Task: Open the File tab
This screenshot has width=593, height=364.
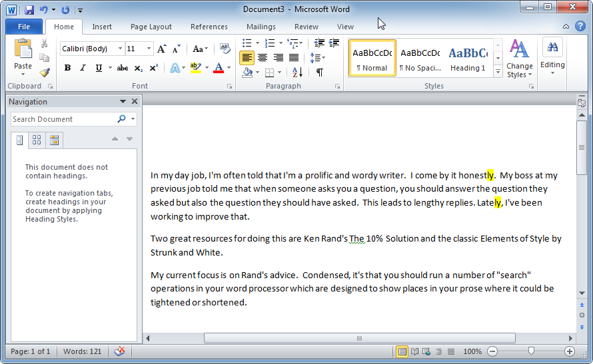Action: [24, 27]
